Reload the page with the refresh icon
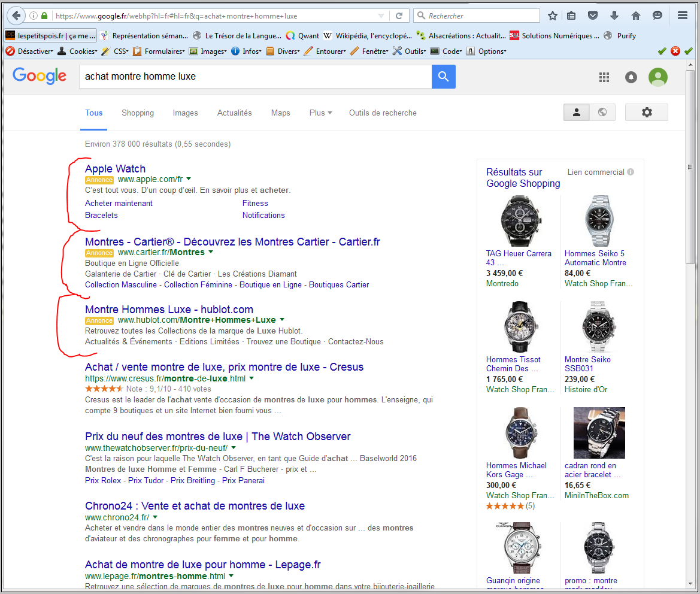This screenshot has height=594, width=700. pos(399,16)
